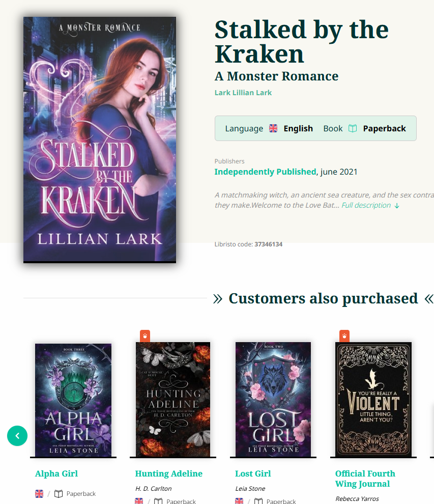Click the Stalked by the Kraken cover image

pos(100,140)
